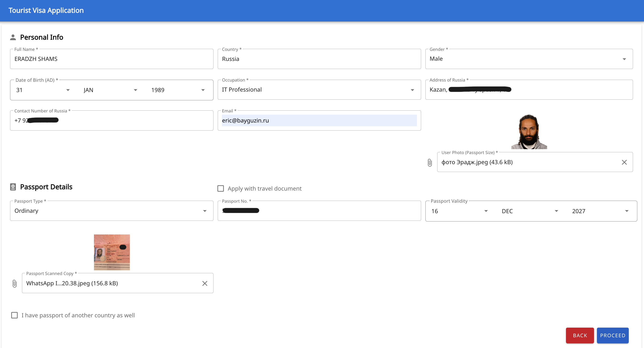
Task: Click the PROCEED button
Action: point(613,335)
